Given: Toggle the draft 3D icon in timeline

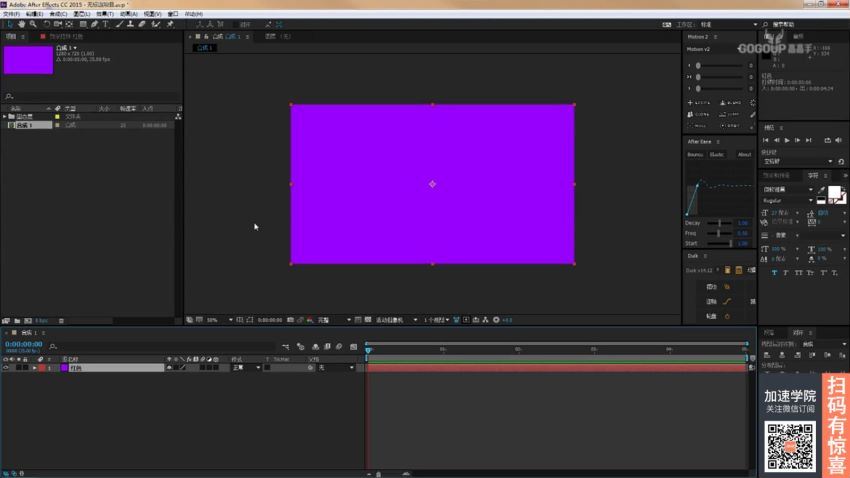Looking at the screenshot, I should (301, 347).
